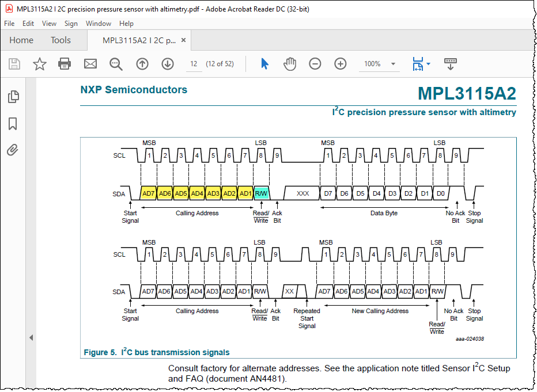This screenshot has height=392, width=537.
Task: Open the Page Thumbnails panel icon
Action: click(13, 97)
